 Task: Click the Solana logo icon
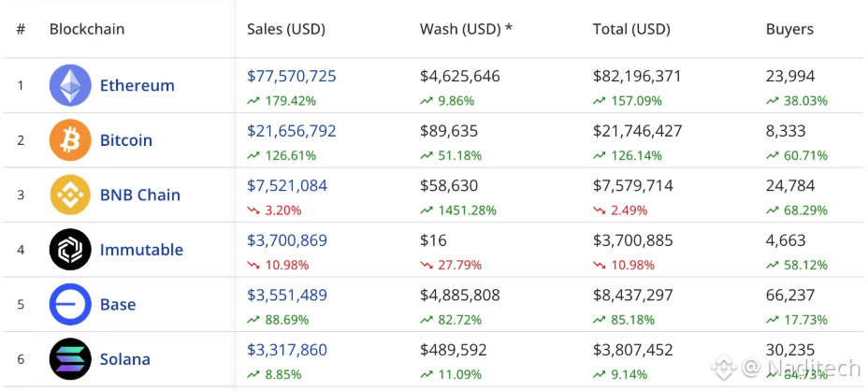(70, 359)
